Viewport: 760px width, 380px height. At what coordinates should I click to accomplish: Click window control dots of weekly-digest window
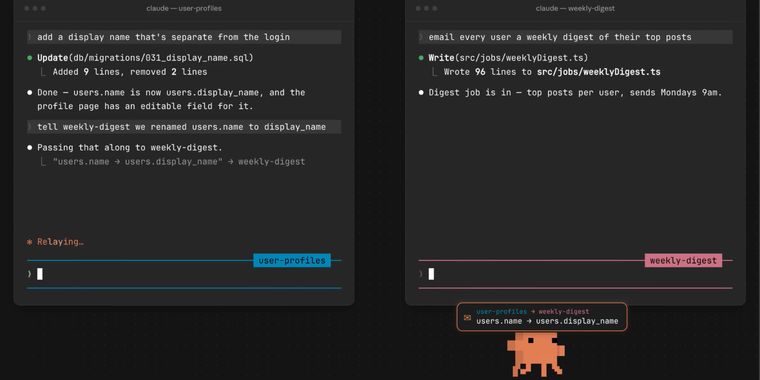point(426,8)
